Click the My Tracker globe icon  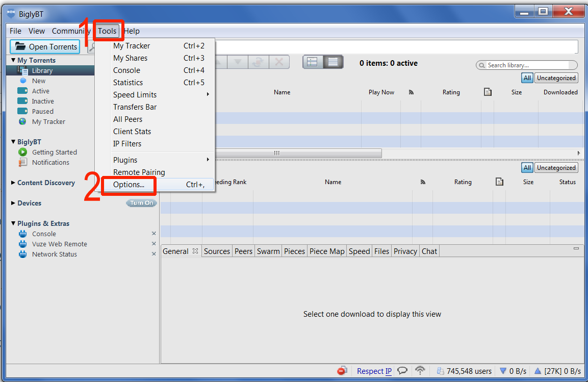(x=22, y=121)
